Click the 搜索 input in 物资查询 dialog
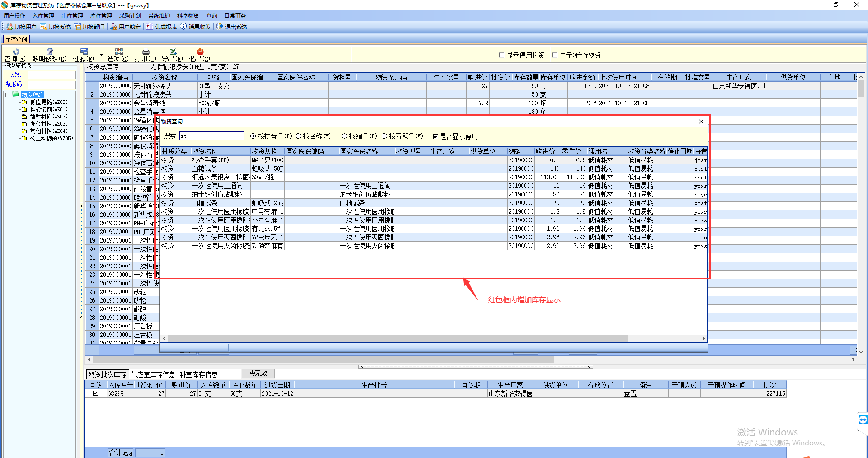868x458 pixels. coord(212,136)
